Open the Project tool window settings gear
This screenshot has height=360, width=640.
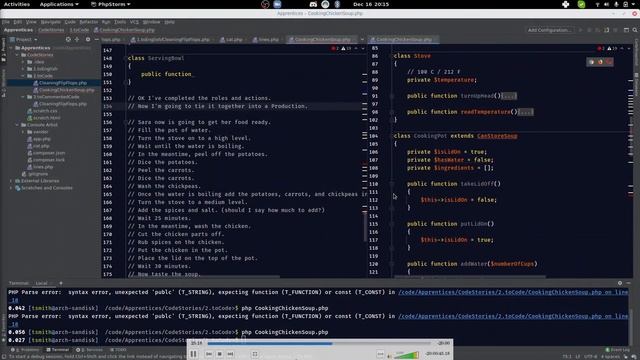coord(88,40)
